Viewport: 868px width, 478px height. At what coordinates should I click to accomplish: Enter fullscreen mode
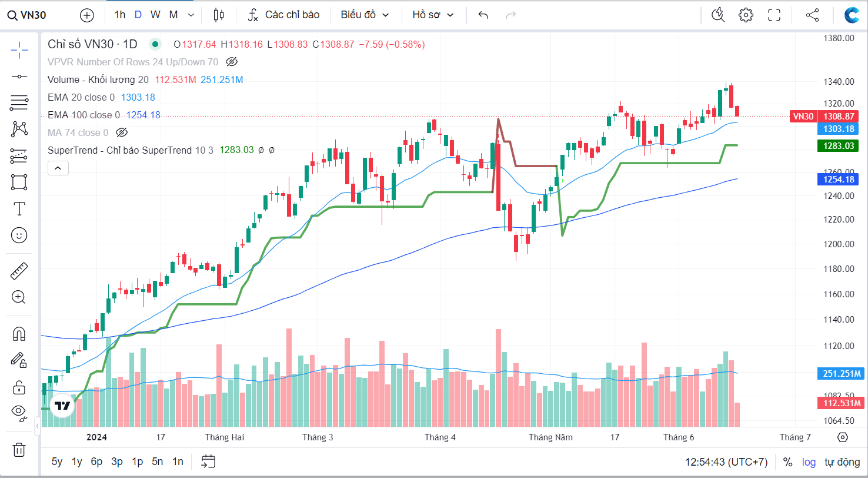(774, 15)
